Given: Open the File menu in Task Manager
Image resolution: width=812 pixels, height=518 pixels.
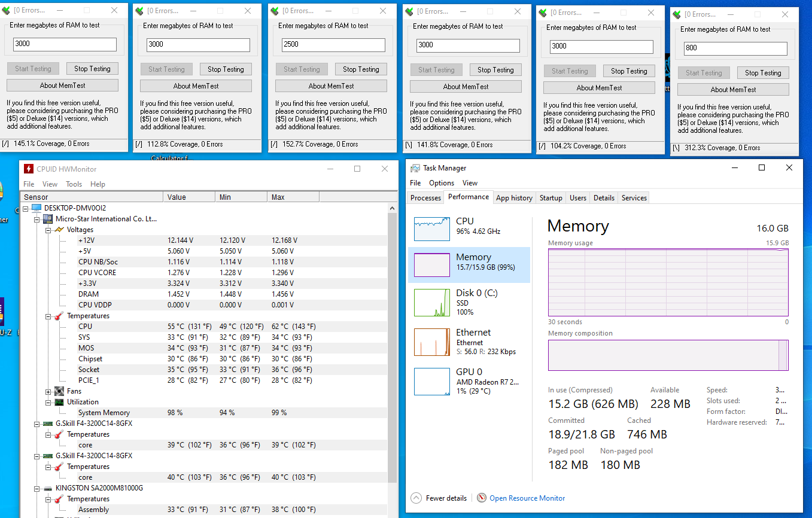Looking at the screenshot, I should pos(415,183).
